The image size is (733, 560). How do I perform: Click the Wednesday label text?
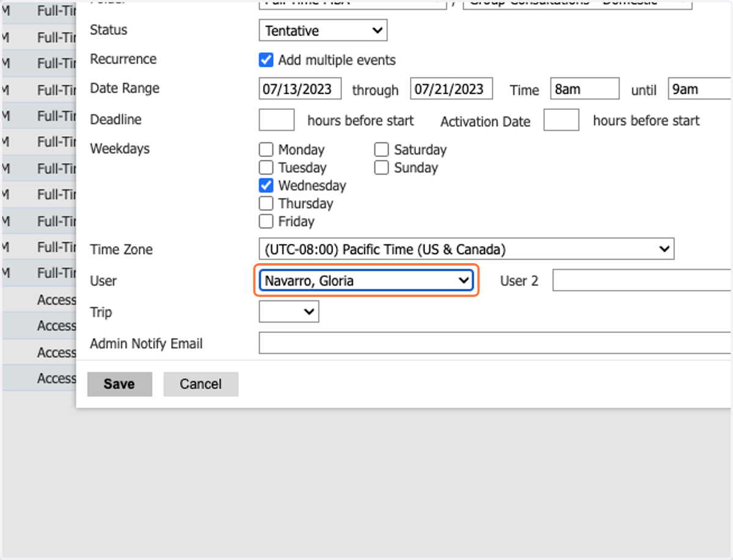pyautogui.click(x=312, y=186)
